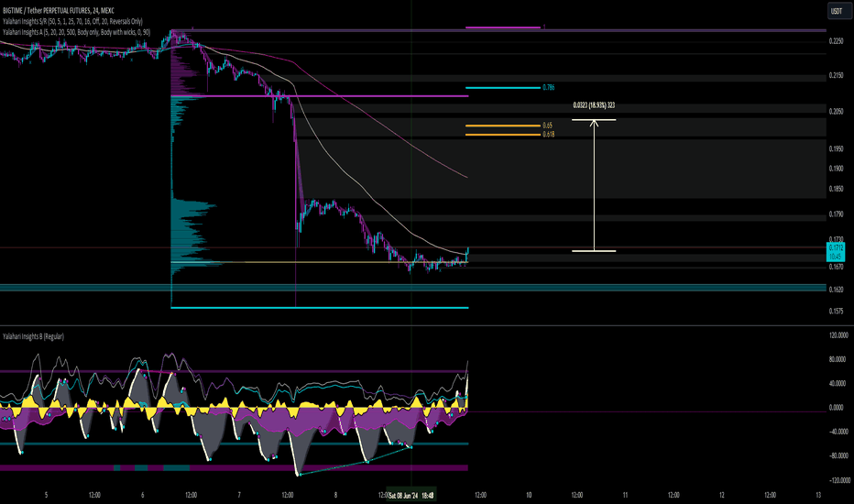Image resolution: width=854 pixels, height=504 pixels.
Task: Click the price range label 0.0323 (18.93%) 323
Action: coord(594,105)
